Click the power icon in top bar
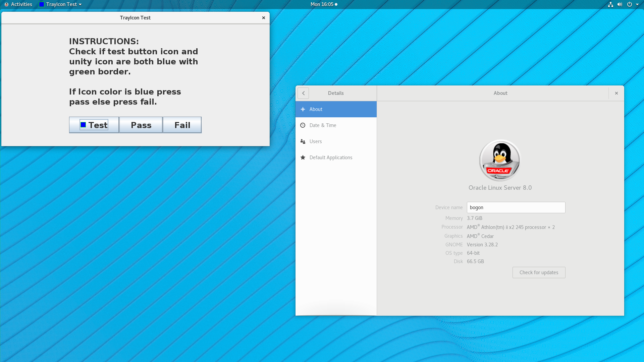This screenshot has height=362, width=644. point(630,4)
